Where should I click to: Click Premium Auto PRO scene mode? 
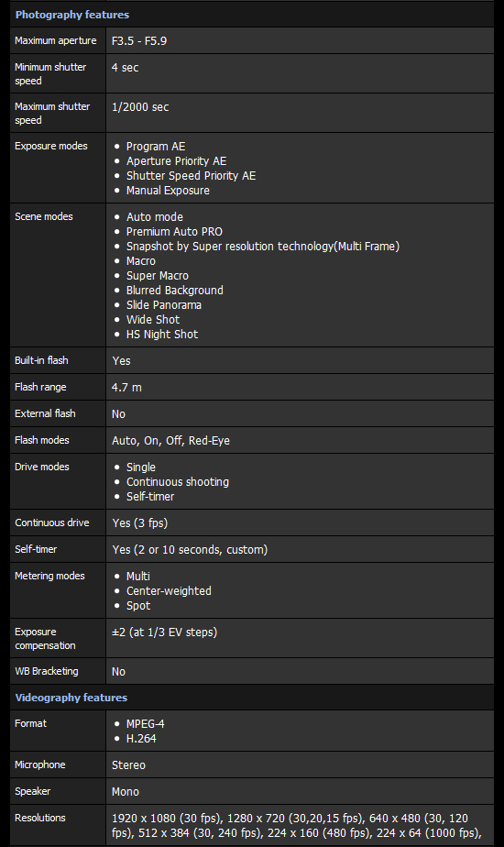(174, 231)
